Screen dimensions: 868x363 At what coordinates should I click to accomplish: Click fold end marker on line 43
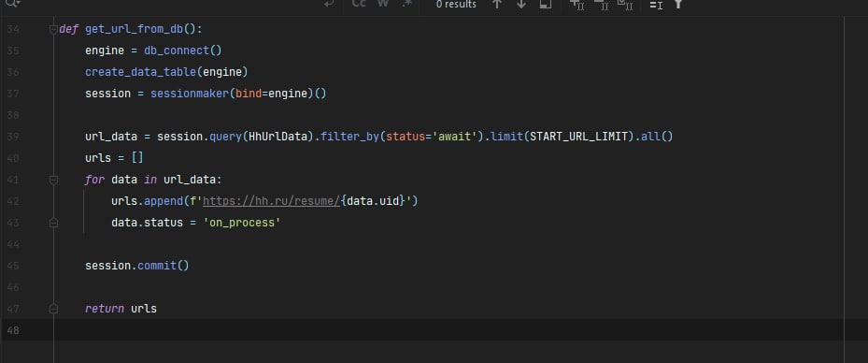click(53, 223)
